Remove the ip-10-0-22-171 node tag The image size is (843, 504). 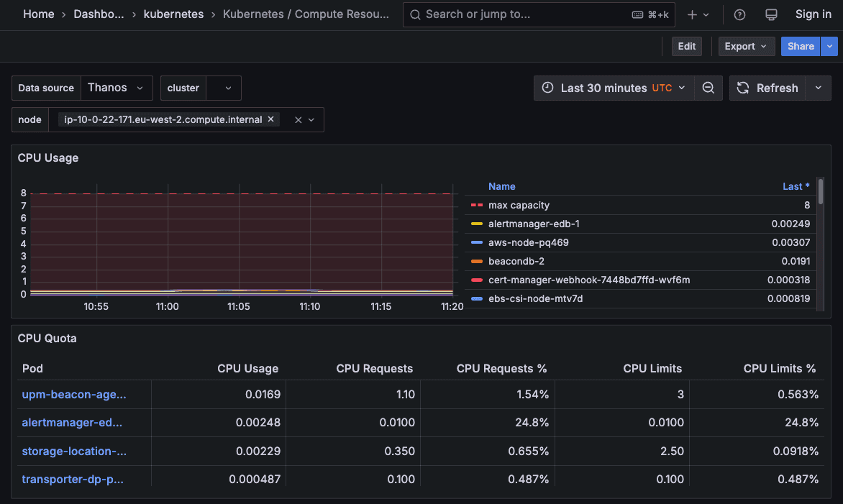coord(271,119)
